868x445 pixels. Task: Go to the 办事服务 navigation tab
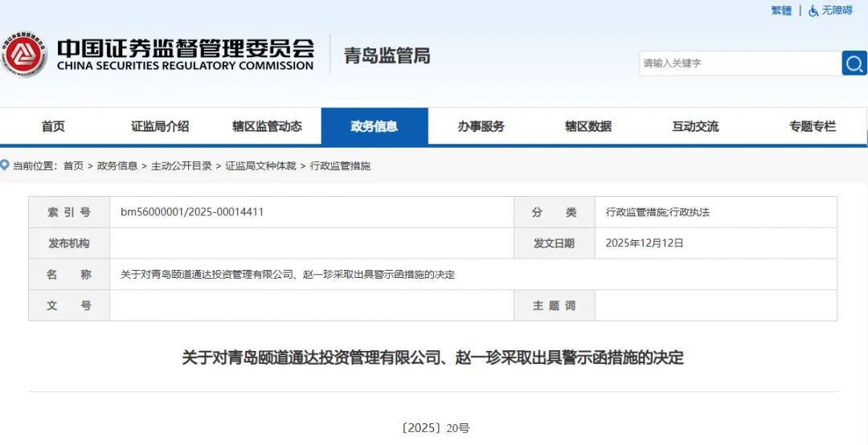481,126
